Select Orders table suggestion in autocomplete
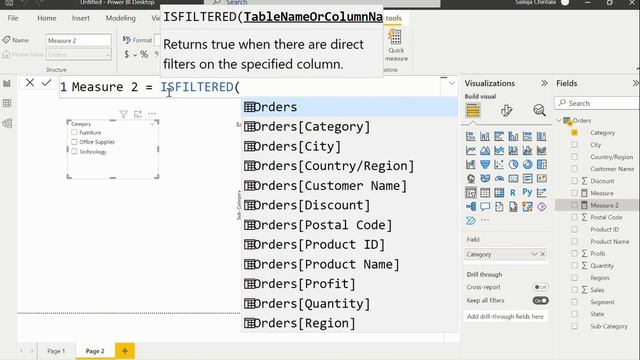 pos(350,107)
